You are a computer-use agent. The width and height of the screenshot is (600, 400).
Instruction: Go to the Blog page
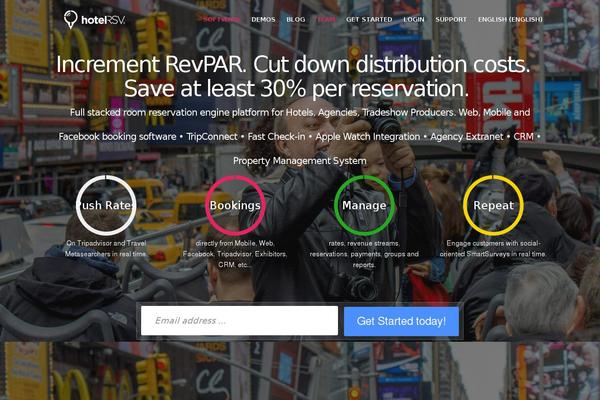pos(296,20)
